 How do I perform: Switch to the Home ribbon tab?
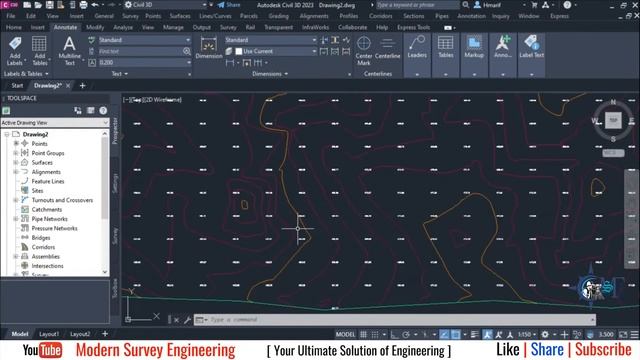13,27
